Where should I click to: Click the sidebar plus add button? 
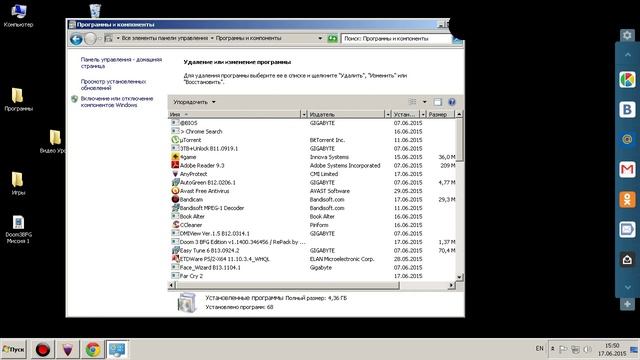(x=627, y=304)
